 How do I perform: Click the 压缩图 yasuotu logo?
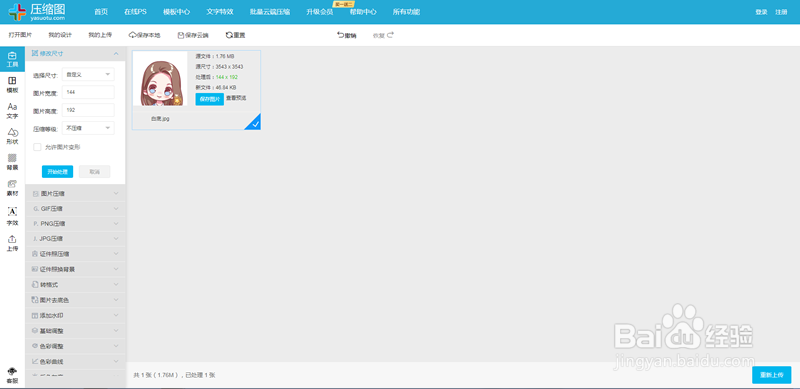37,12
